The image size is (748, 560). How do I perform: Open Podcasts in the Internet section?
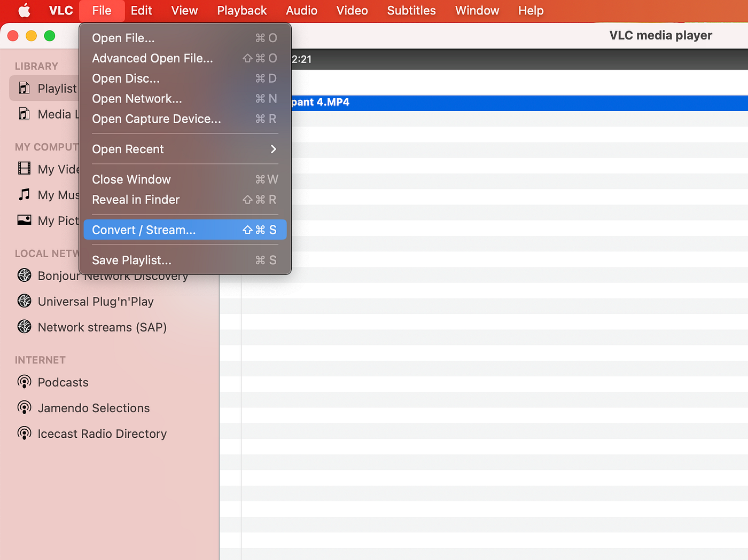coord(63,382)
